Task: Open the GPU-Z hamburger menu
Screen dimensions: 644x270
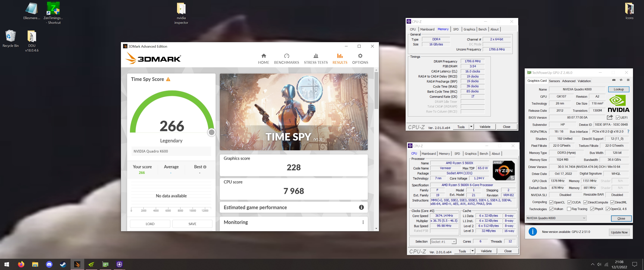Action: [628, 80]
